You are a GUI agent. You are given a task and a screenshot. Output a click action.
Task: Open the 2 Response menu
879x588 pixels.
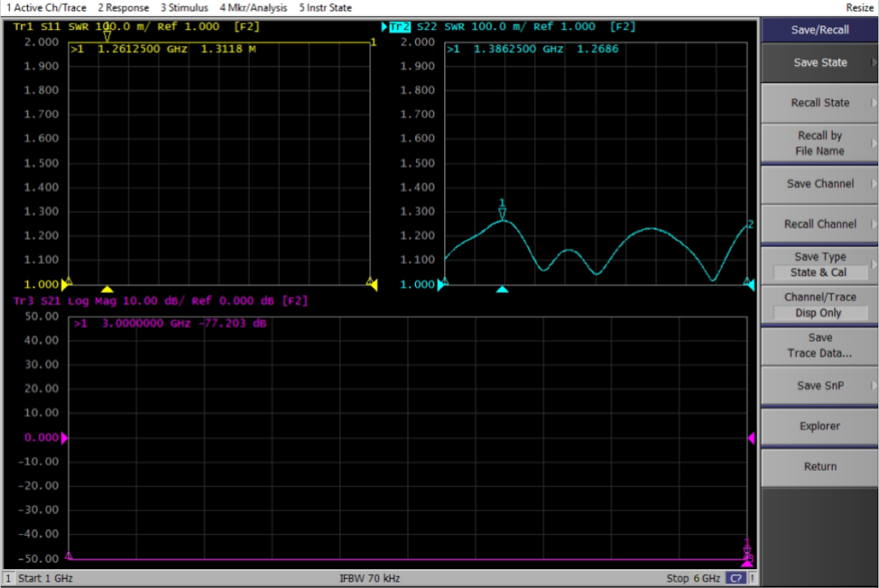click(x=124, y=8)
